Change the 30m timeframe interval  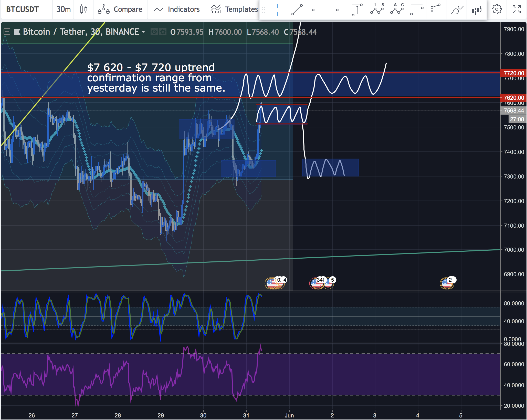pos(63,9)
